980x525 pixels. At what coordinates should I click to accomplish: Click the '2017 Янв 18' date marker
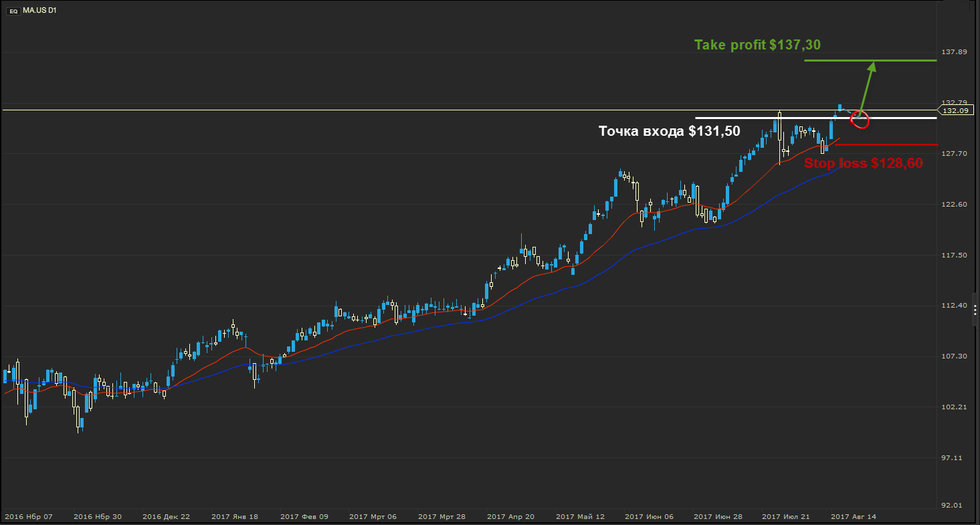pyautogui.click(x=234, y=517)
